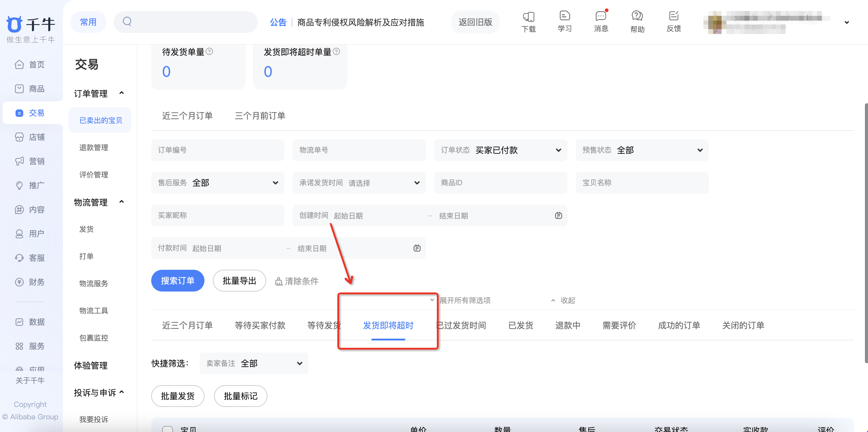The height and width of the screenshot is (432, 868).
Task: Open the 订单状态 dropdown
Action: click(501, 150)
